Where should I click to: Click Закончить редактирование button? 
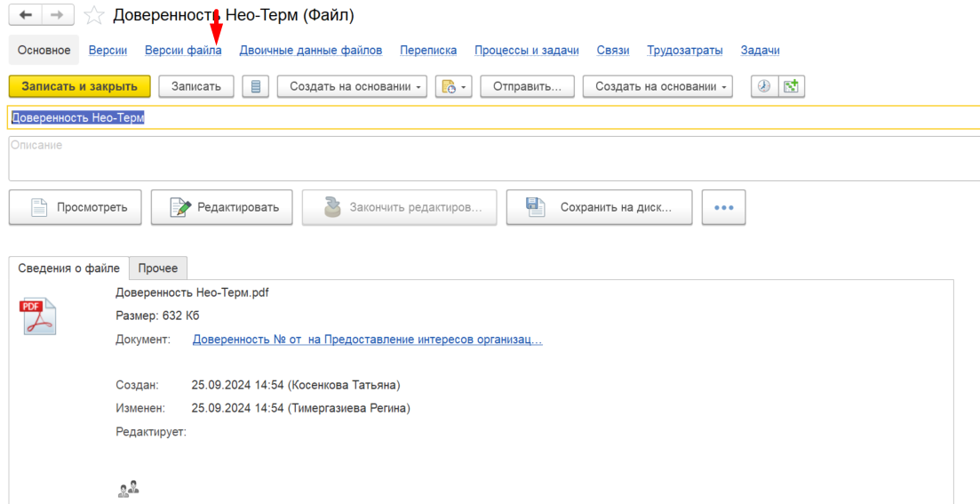tap(400, 208)
